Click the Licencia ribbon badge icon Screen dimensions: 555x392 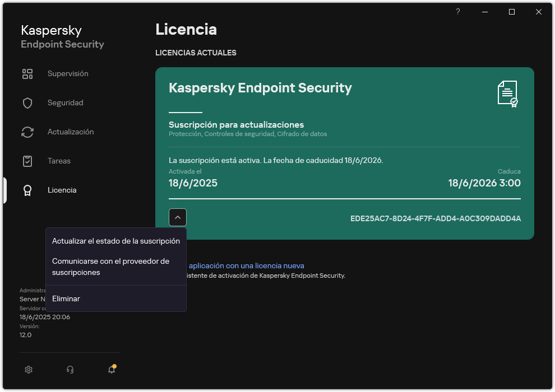pos(27,190)
